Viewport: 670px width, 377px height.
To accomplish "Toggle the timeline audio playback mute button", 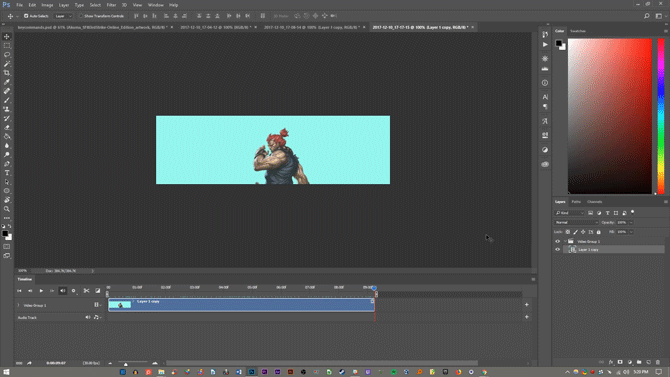I will [x=62, y=291].
